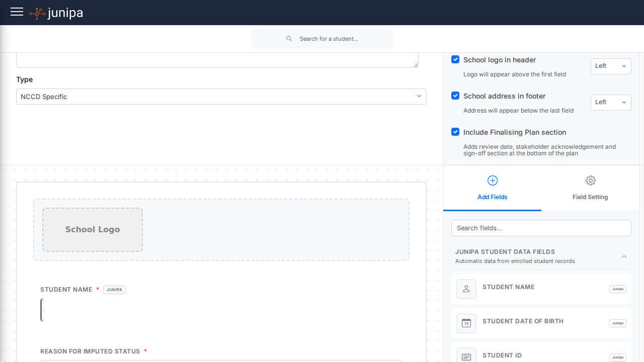Add the Student Name field
Screen dimensions: 644x362
tap(541, 289)
